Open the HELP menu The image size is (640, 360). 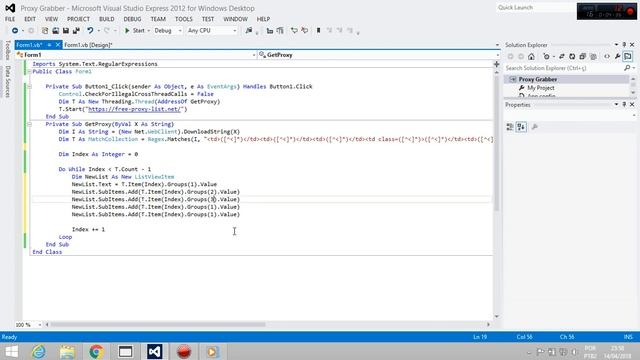click(263, 19)
